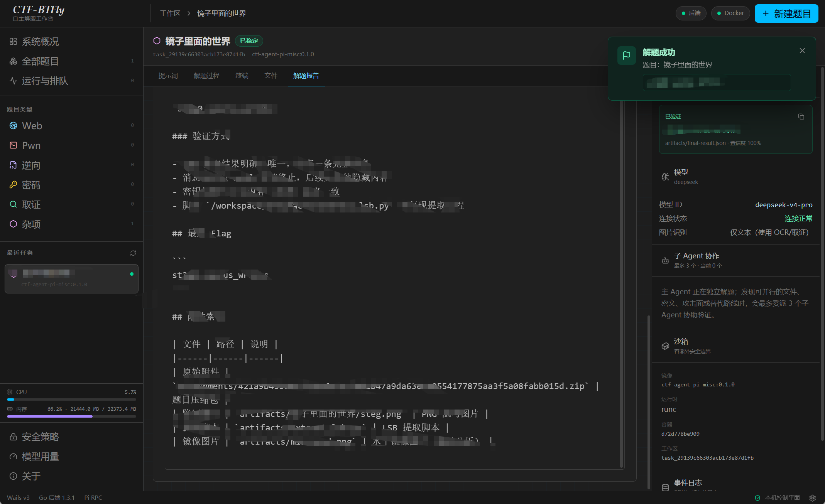Filter by Pwn category
This screenshot has height=504, width=825.
point(71,145)
